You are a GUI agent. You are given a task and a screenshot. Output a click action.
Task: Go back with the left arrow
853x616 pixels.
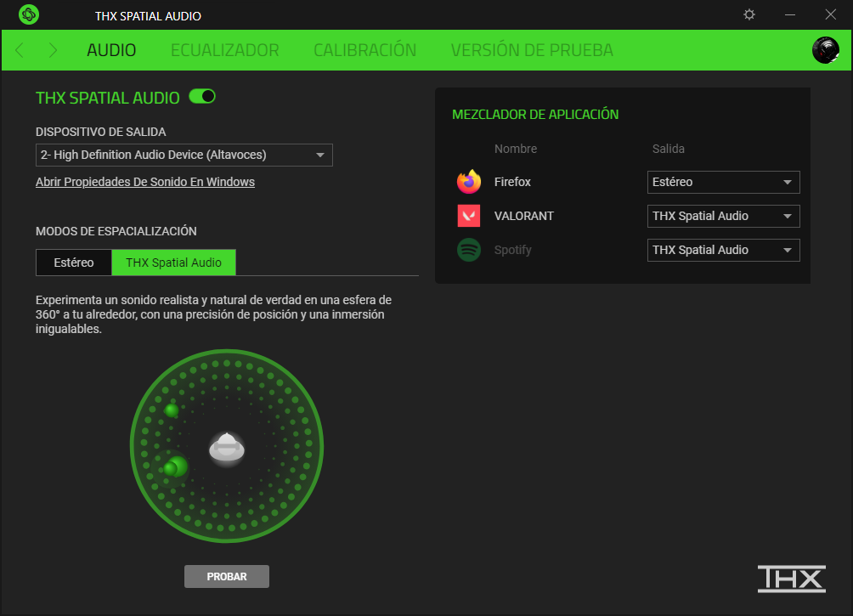(20, 51)
